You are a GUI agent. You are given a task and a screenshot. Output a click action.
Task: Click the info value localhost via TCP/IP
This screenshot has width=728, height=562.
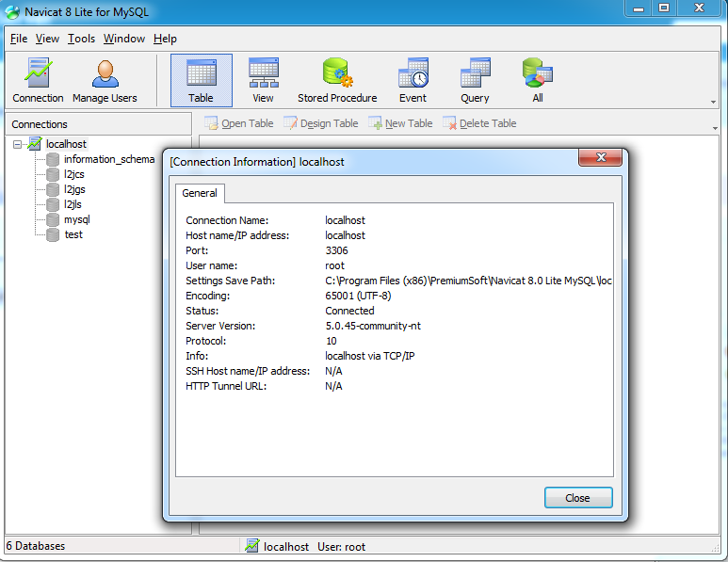coord(370,356)
